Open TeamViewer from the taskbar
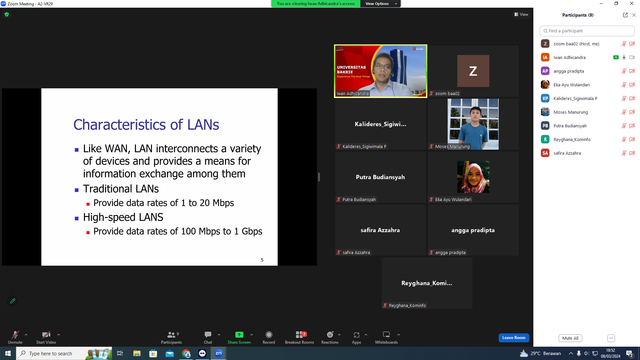640x360 pixels. (x=202, y=353)
